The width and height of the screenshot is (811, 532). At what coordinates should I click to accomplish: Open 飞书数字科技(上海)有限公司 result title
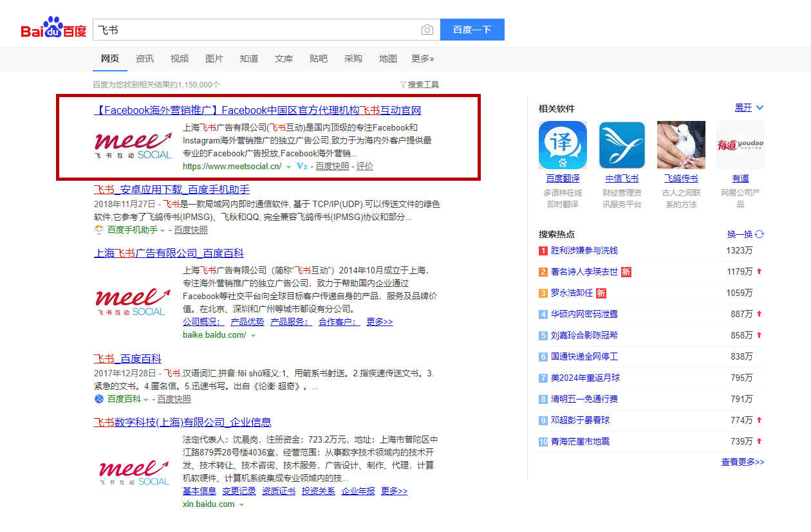[182, 423]
